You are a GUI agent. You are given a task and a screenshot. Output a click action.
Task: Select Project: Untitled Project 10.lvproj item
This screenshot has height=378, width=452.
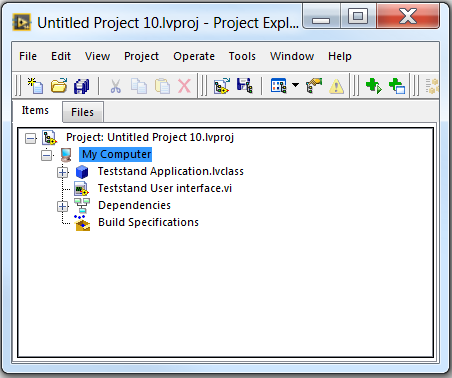coord(150,137)
